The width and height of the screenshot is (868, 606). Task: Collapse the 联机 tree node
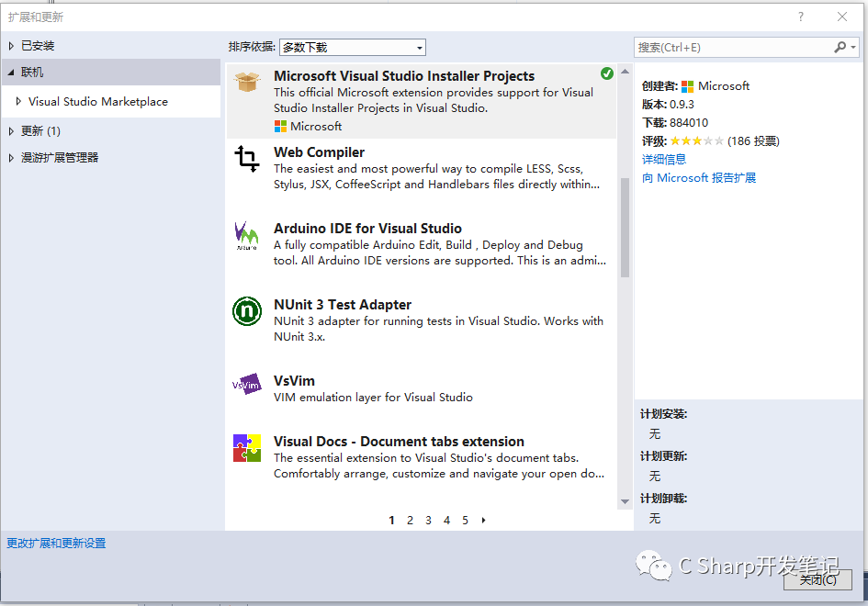coord(11,73)
